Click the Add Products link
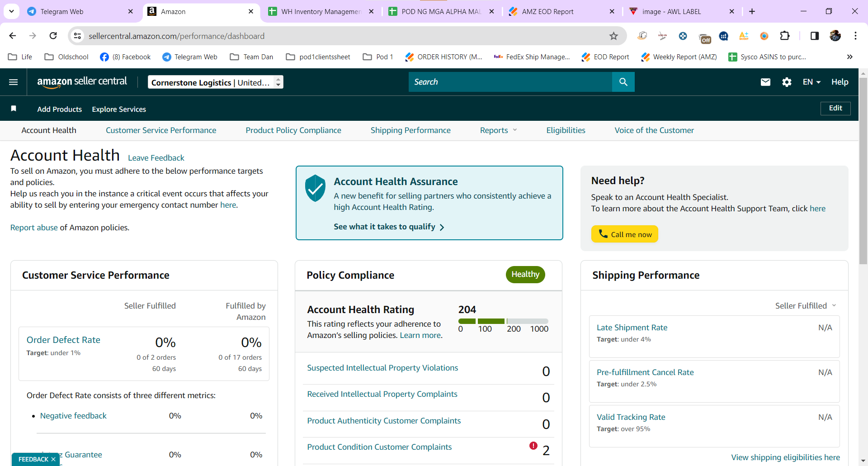The height and width of the screenshot is (466, 868). [x=60, y=109]
